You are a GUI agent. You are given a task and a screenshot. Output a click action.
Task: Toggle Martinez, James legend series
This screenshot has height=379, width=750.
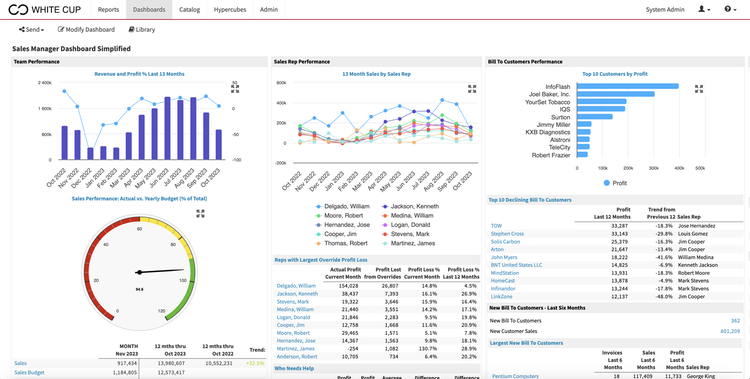click(408, 243)
